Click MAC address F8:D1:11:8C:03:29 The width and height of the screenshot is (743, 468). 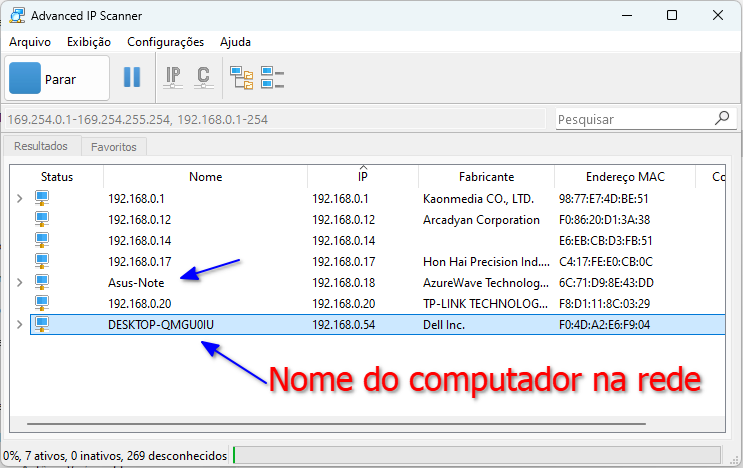[x=604, y=304]
